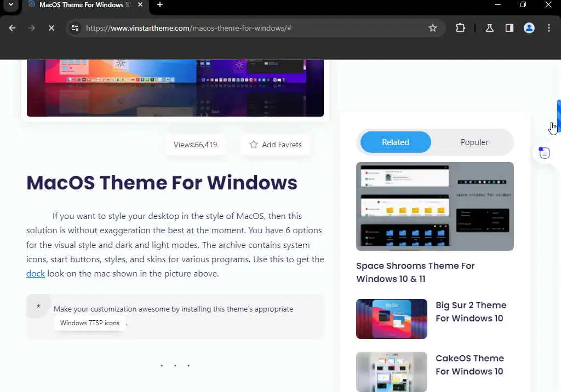Close the MacOS Theme For Windows tab
The width and height of the screenshot is (561, 392).
140,4
